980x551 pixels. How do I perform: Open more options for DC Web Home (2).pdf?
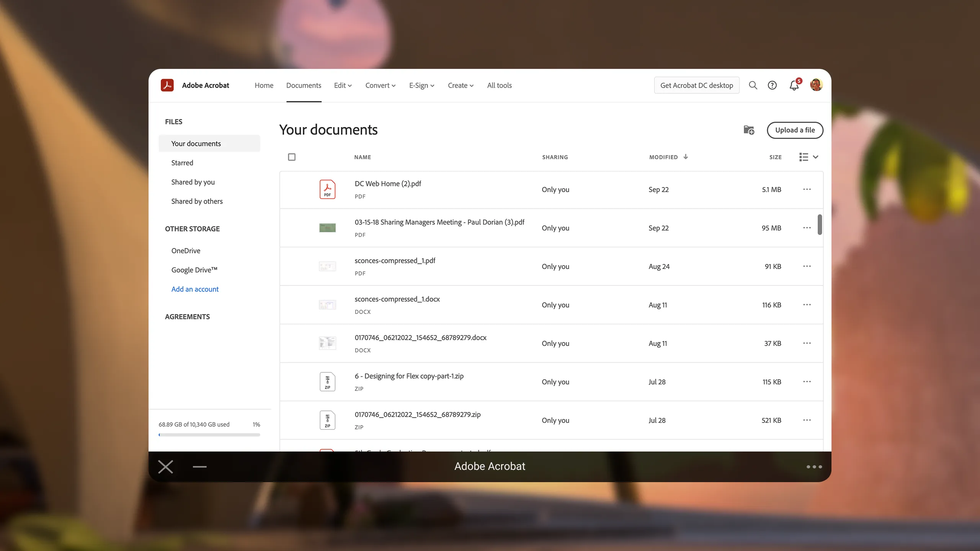807,189
